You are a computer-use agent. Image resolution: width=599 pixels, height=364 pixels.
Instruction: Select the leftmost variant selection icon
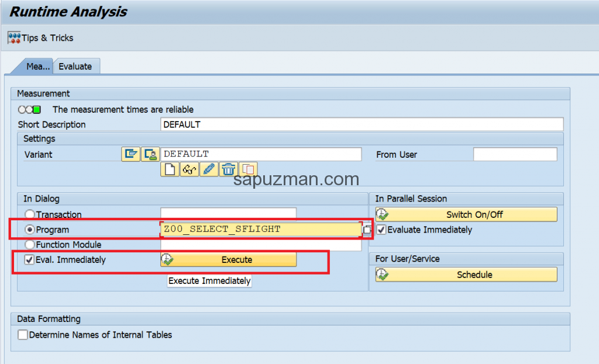click(x=130, y=154)
